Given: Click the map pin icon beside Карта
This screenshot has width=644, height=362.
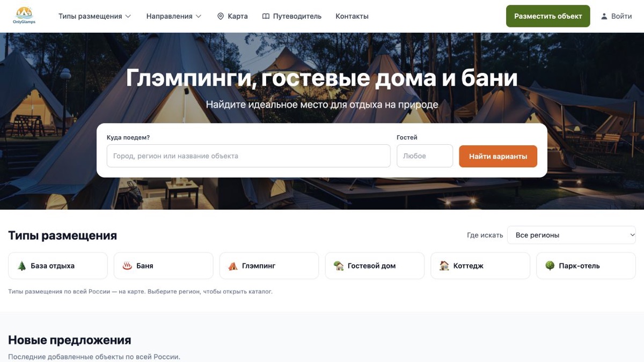Looking at the screenshot, I should click(220, 16).
